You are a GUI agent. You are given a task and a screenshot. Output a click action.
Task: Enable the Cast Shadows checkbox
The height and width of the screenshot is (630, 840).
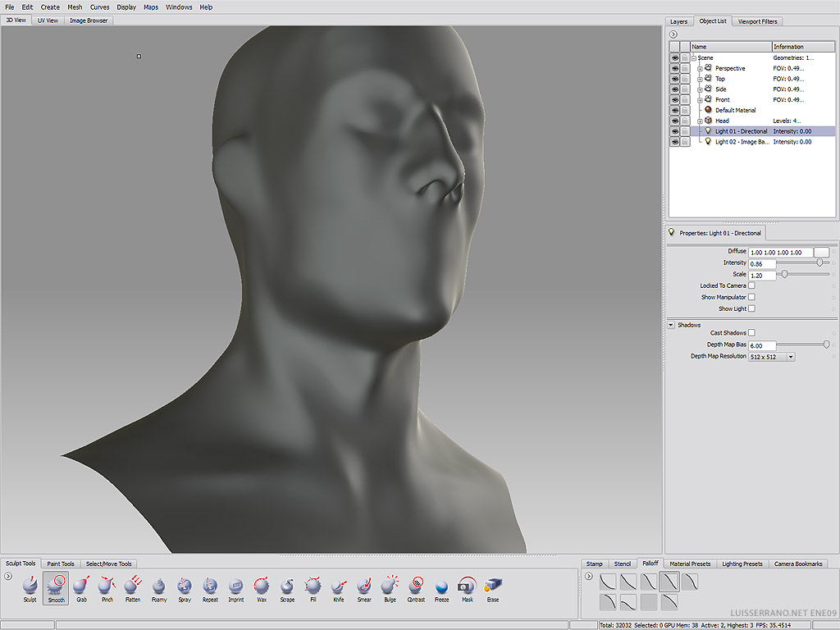(x=751, y=333)
